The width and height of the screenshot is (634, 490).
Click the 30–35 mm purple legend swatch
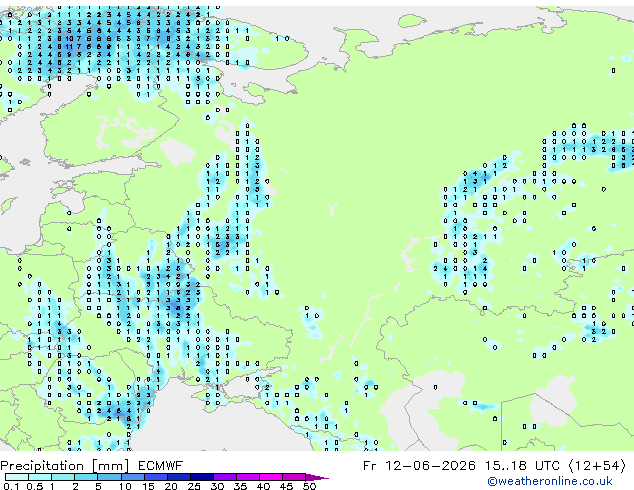[x=225, y=477]
